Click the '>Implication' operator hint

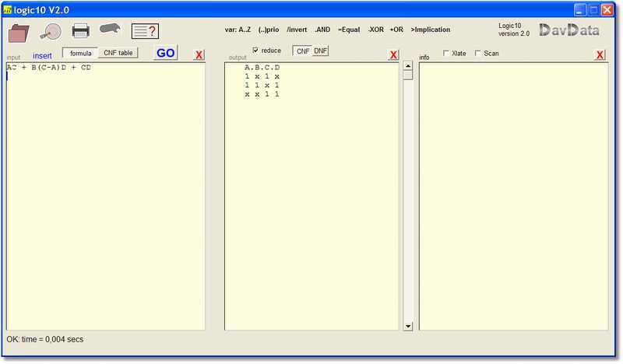431,30
